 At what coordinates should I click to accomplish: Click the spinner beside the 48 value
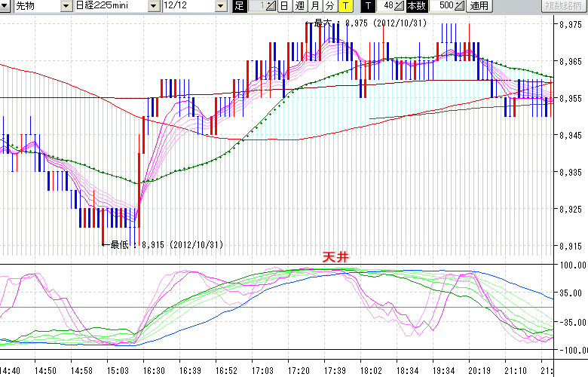tap(400, 6)
